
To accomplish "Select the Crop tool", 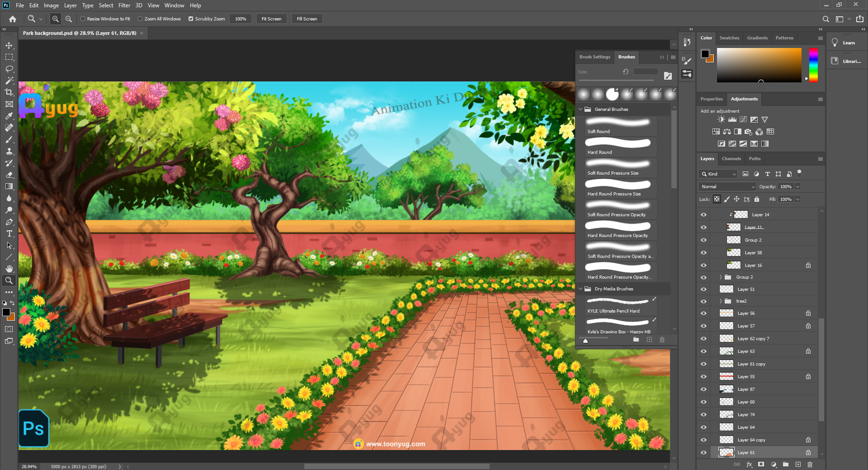I will tap(9, 92).
